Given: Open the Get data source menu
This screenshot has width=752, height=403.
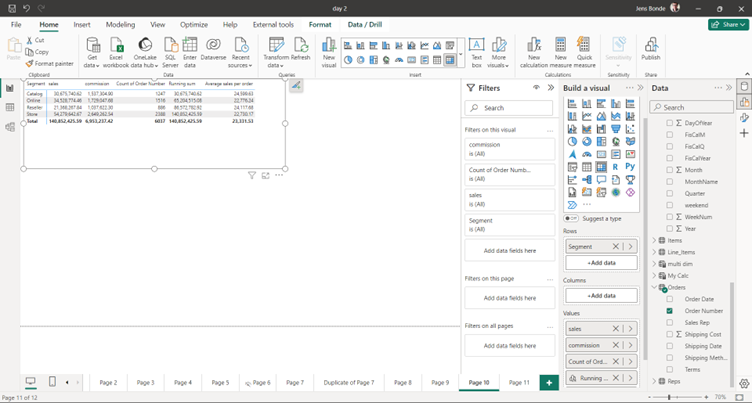Looking at the screenshot, I should point(92,53).
